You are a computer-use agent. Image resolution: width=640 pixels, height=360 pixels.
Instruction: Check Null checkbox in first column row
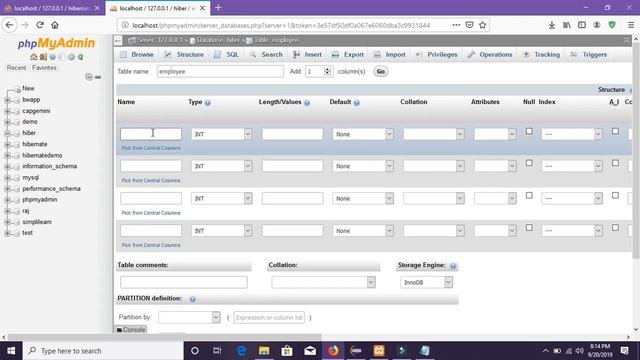click(529, 131)
